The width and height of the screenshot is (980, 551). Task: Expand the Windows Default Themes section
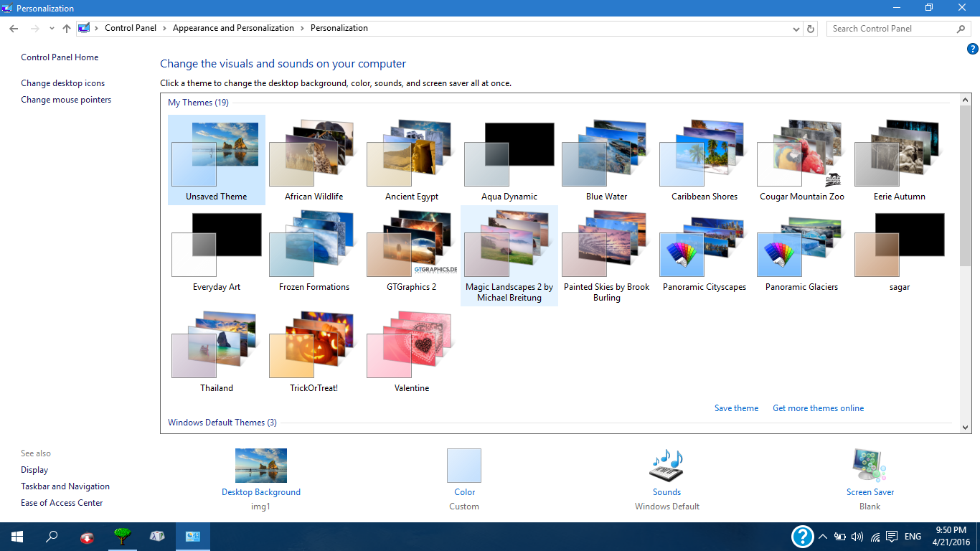pos(222,422)
